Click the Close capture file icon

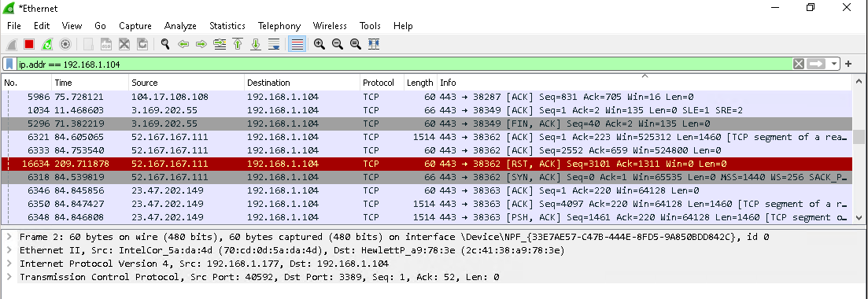[x=124, y=44]
